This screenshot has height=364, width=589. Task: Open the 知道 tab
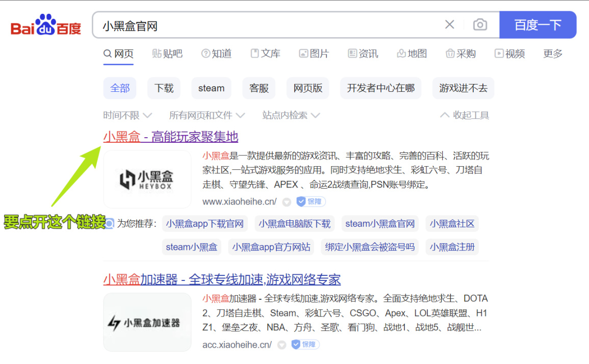tap(216, 54)
